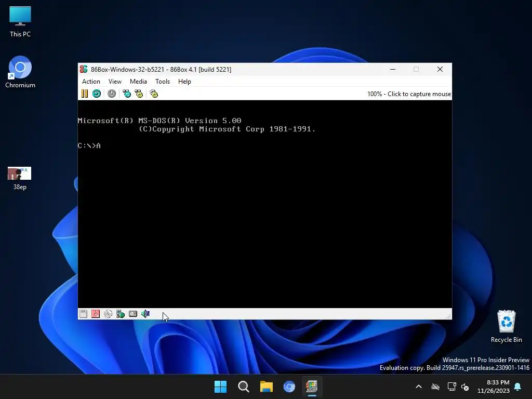The height and width of the screenshot is (399, 532).
Task: Click the CD-ROM disc status icon
Action: (x=108, y=314)
